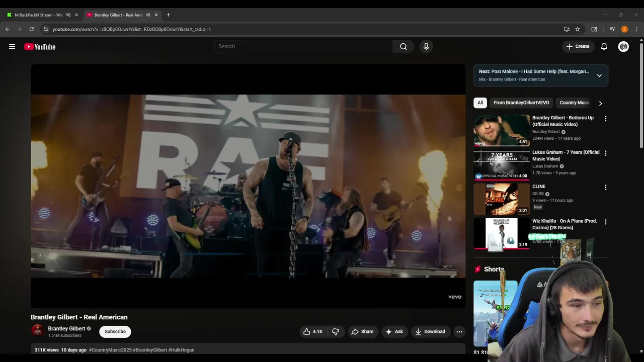
Task: Open options for 7 Years video
Action: click(605, 153)
